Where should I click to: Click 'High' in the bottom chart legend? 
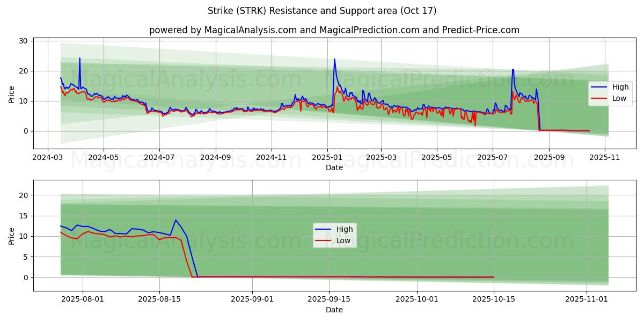(345, 229)
